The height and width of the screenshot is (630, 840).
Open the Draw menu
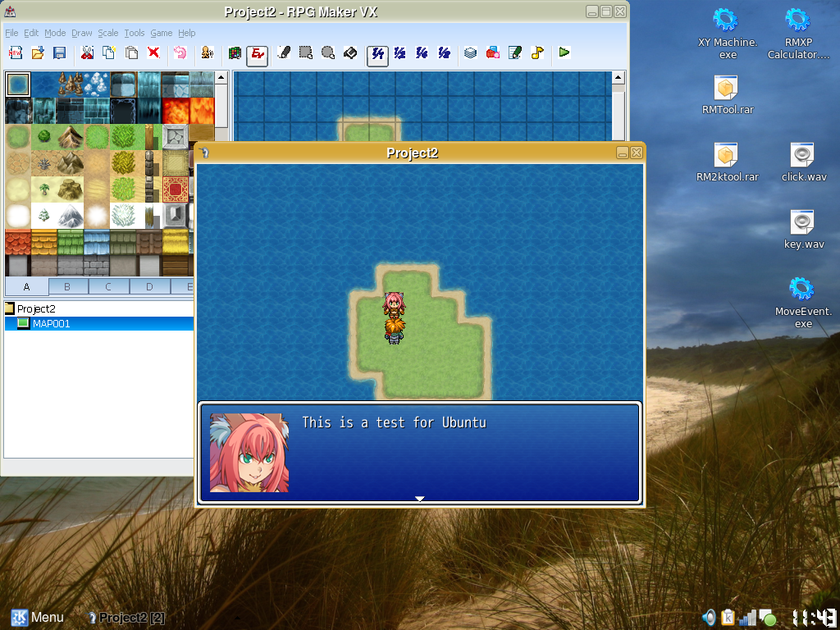pyautogui.click(x=82, y=33)
